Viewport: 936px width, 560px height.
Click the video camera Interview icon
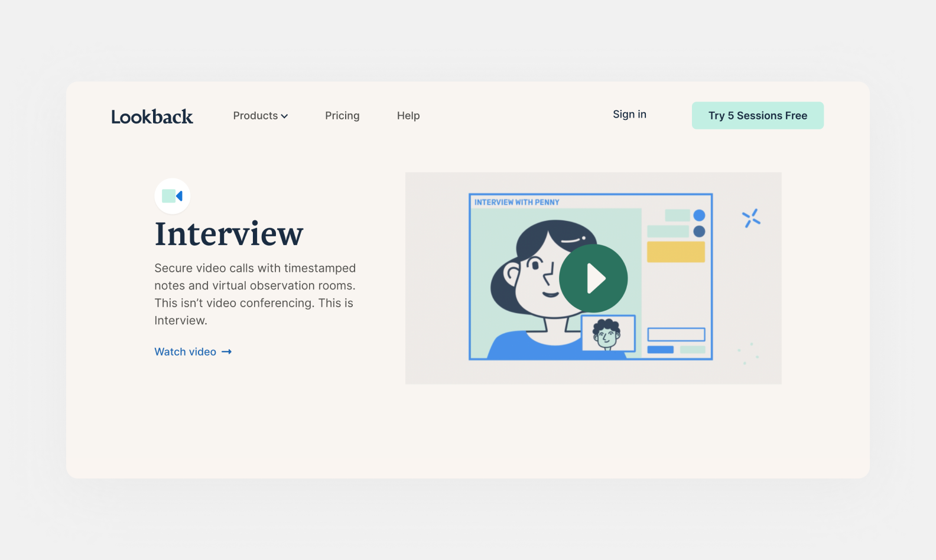click(x=173, y=196)
